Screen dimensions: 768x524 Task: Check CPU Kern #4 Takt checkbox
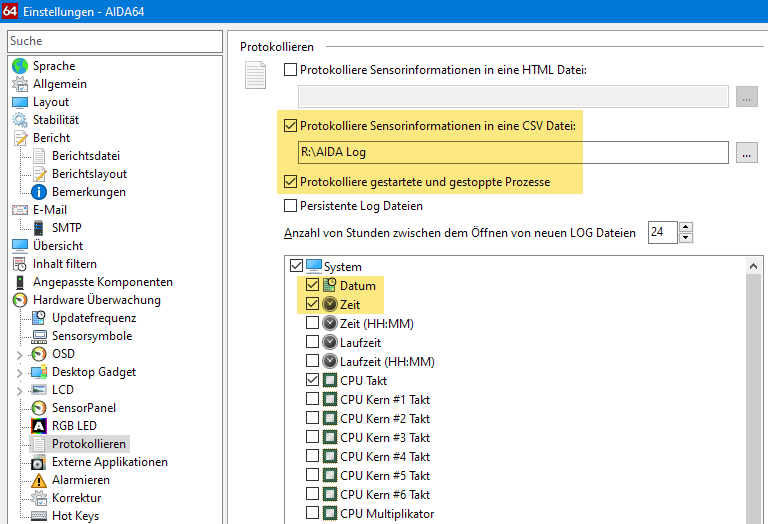point(312,456)
